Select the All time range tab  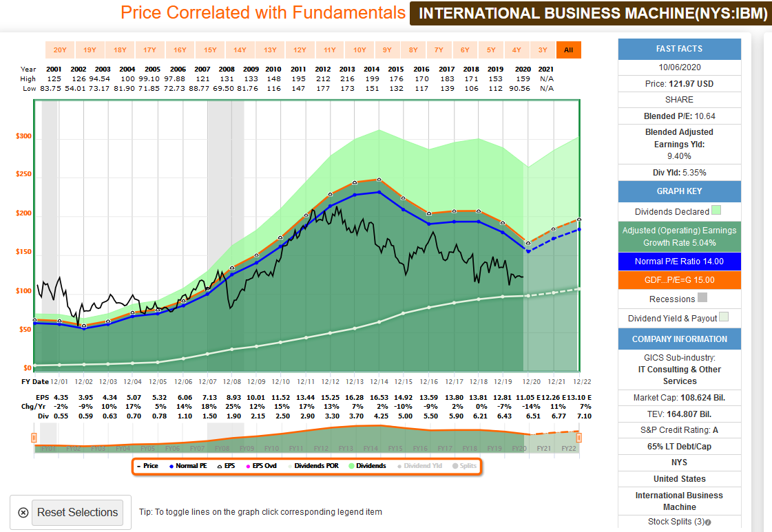tap(569, 50)
